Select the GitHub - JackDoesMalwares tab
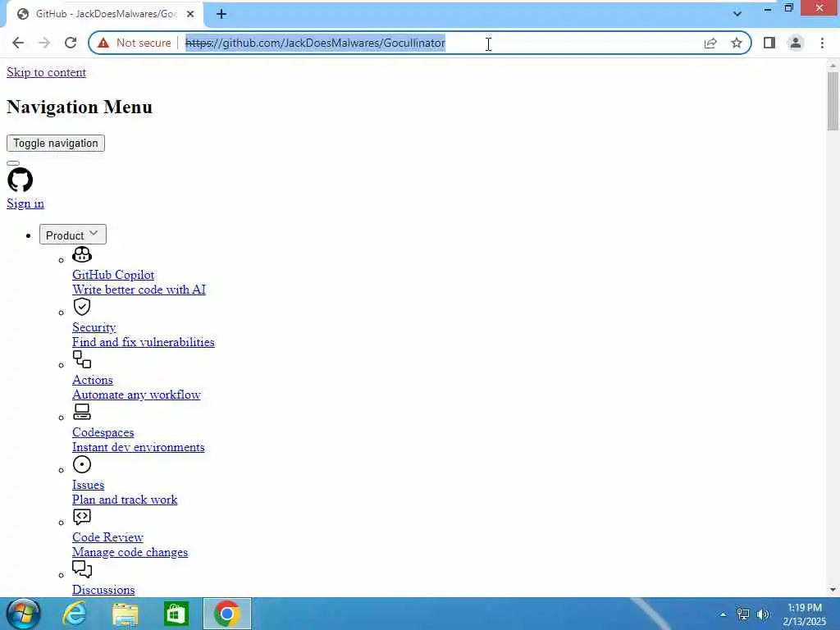This screenshot has height=630, width=840. point(105,15)
